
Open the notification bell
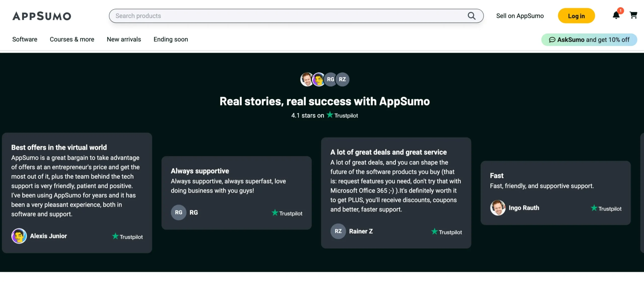tap(616, 15)
